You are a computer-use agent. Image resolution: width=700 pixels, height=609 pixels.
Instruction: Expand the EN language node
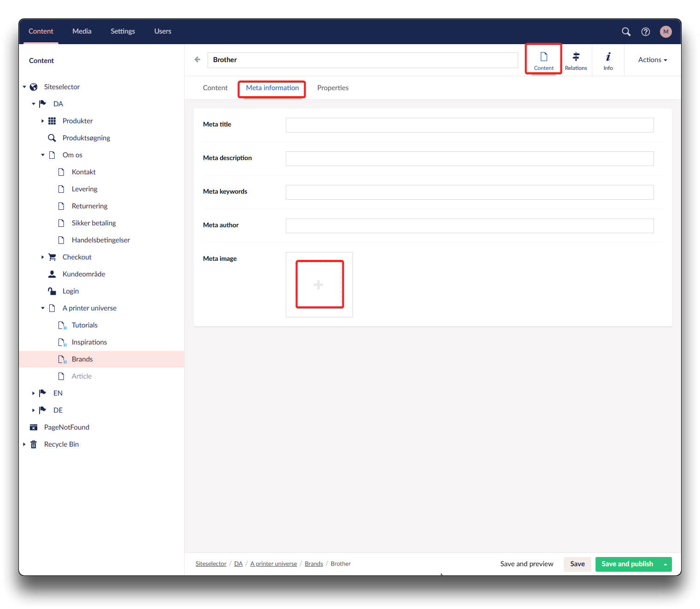33,393
